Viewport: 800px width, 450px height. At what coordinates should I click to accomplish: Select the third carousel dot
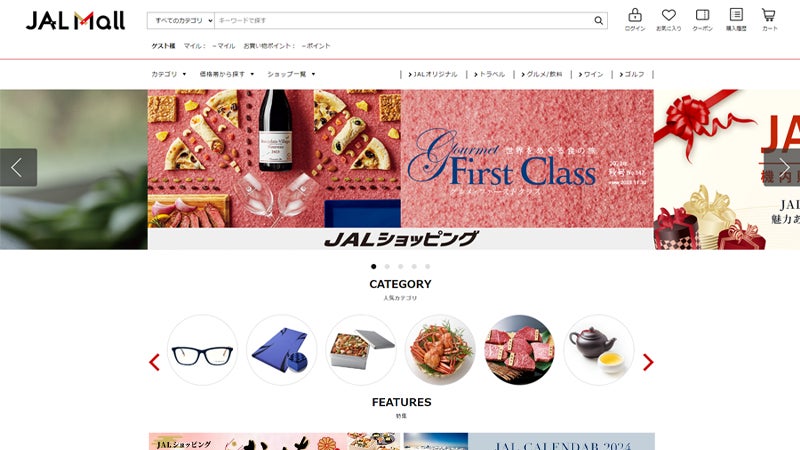(x=401, y=266)
